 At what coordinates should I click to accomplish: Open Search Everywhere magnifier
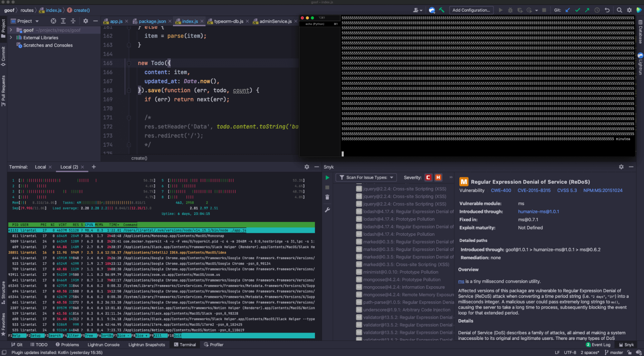pos(619,10)
